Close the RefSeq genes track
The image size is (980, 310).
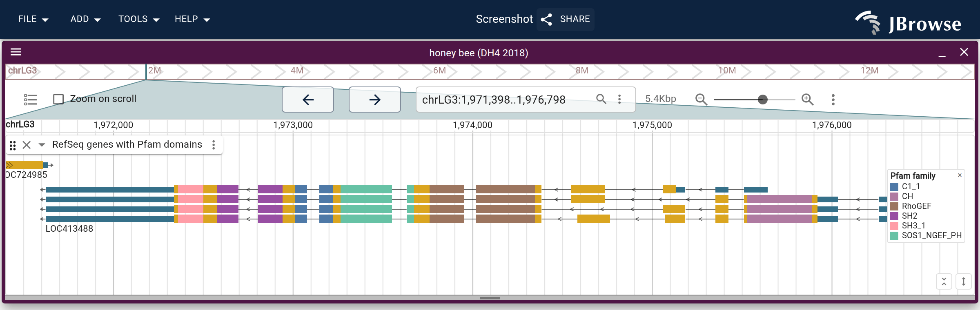pyautogui.click(x=27, y=145)
